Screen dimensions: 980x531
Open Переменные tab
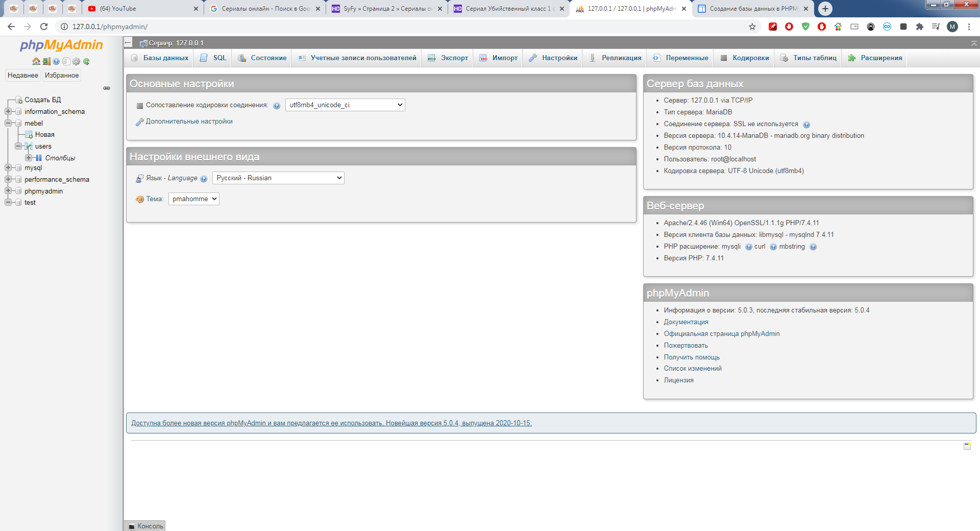pos(680,58)
